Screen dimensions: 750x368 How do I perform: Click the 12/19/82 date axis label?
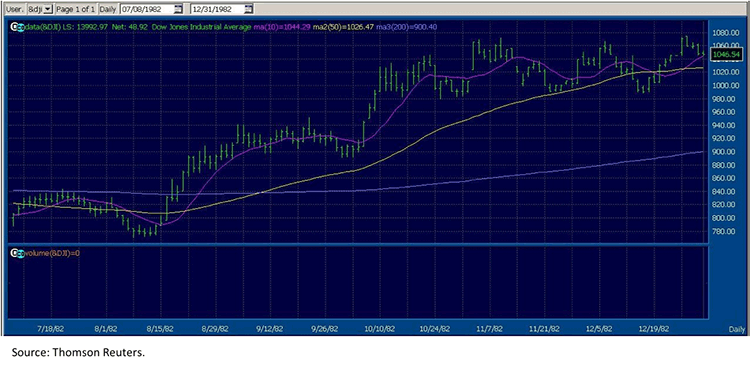coord(655,329)
